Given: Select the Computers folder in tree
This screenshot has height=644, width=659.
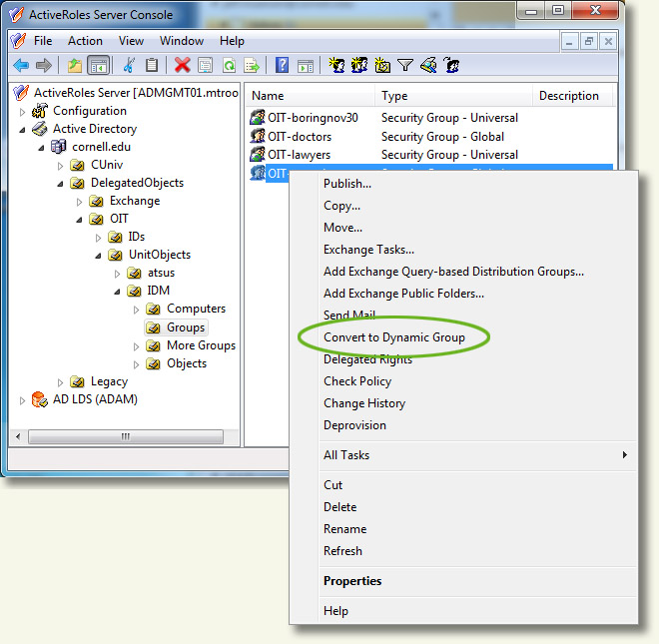Looking at the screenshot, I should [x=196, y=309].
